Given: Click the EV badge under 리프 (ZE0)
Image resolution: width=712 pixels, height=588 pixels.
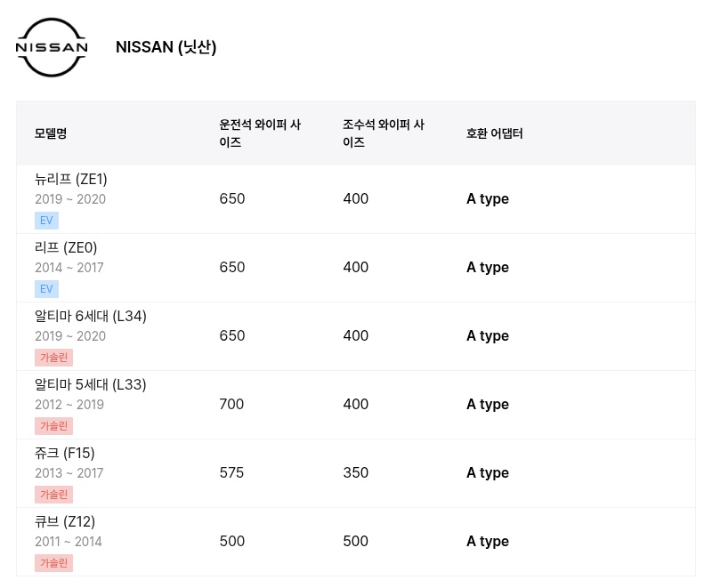Looking at the screenshot, I should tap(46, 289).
